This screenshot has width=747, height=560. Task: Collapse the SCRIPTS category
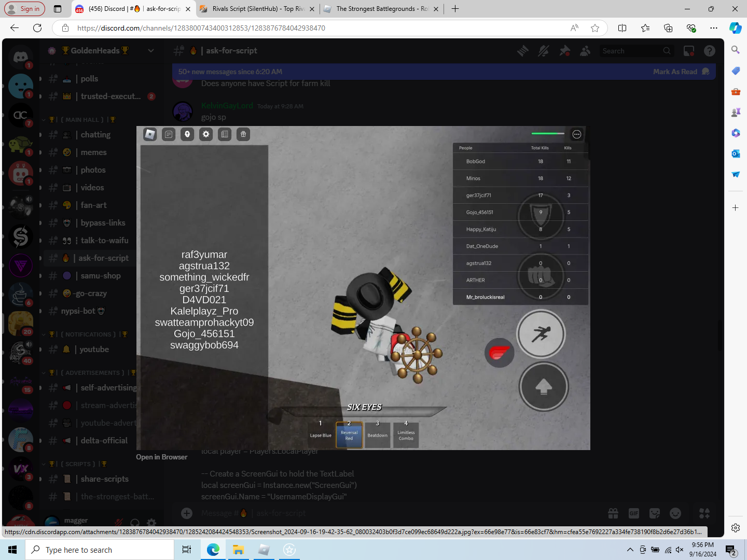(77, 464)
